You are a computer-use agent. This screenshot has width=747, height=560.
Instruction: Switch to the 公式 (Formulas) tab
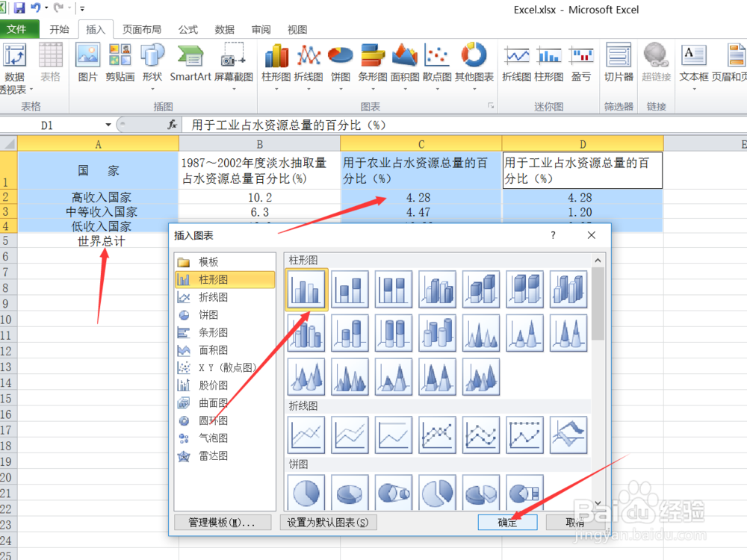coord(188,30)
